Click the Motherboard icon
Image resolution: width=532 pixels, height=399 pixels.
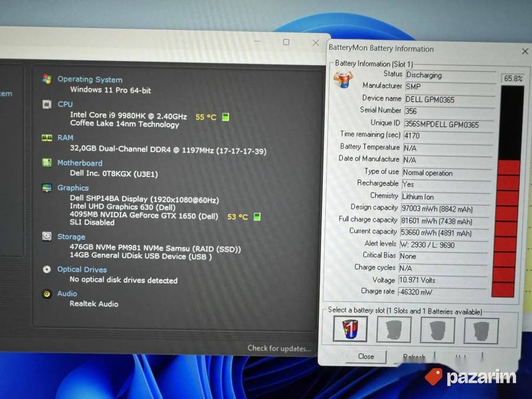(x=47, y=163)
